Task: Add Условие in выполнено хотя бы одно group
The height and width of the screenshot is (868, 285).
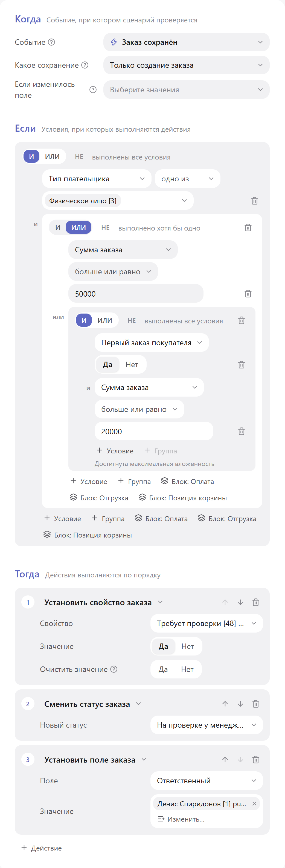Action: pyautogui.click(x=89, y=482)
